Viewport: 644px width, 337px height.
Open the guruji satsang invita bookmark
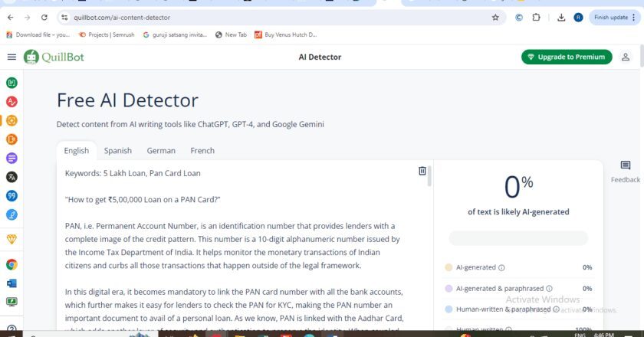click(x=175, y=35)
